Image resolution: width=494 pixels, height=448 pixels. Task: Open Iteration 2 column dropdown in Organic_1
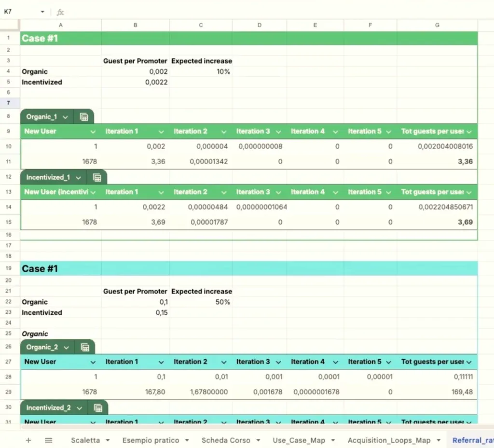click(224, 132)
